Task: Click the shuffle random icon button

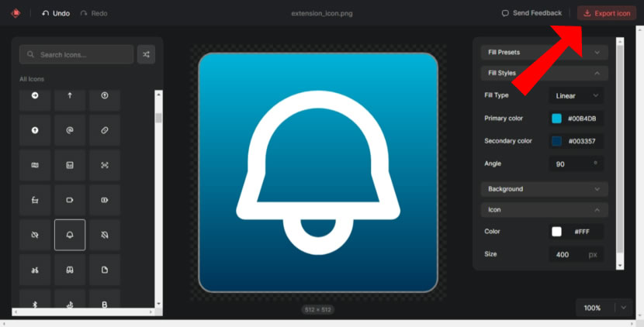Action: click(146, 54)
